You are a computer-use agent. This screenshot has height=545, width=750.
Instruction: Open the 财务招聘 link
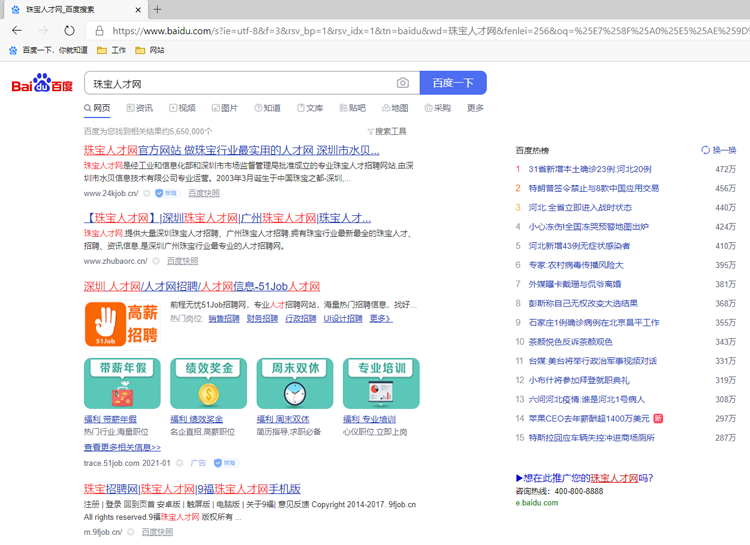pyautogui.click(x=262, y=319)
